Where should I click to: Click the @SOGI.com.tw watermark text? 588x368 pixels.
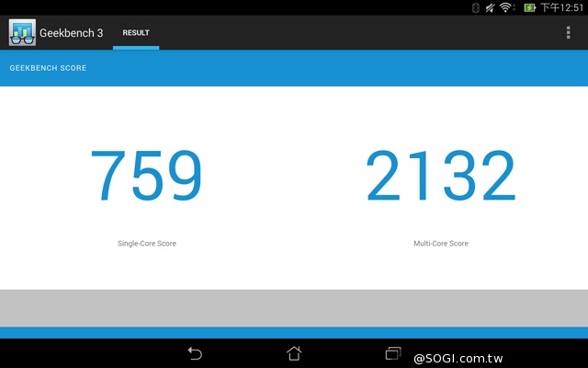click(498, 357)
